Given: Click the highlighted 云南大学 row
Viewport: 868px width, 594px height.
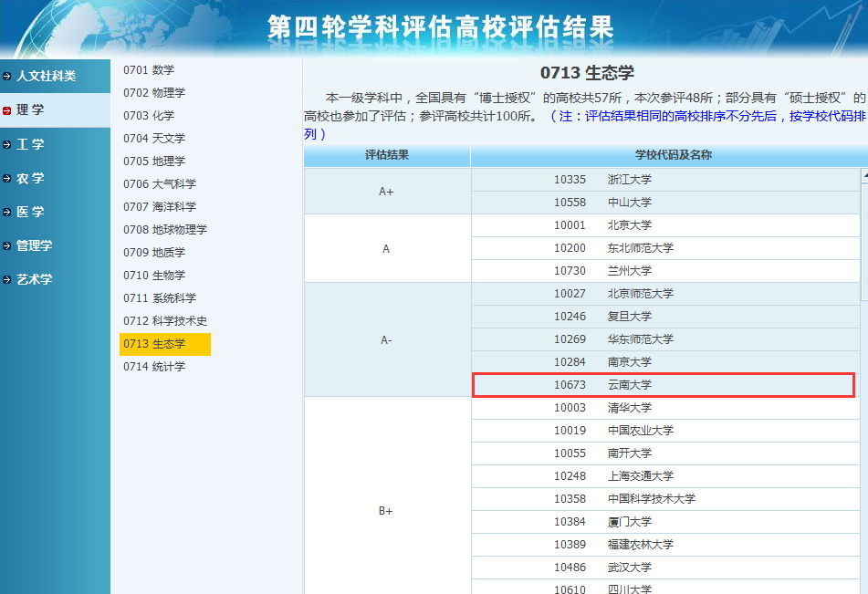Looking at the screenshot, I should coord(663,385).
